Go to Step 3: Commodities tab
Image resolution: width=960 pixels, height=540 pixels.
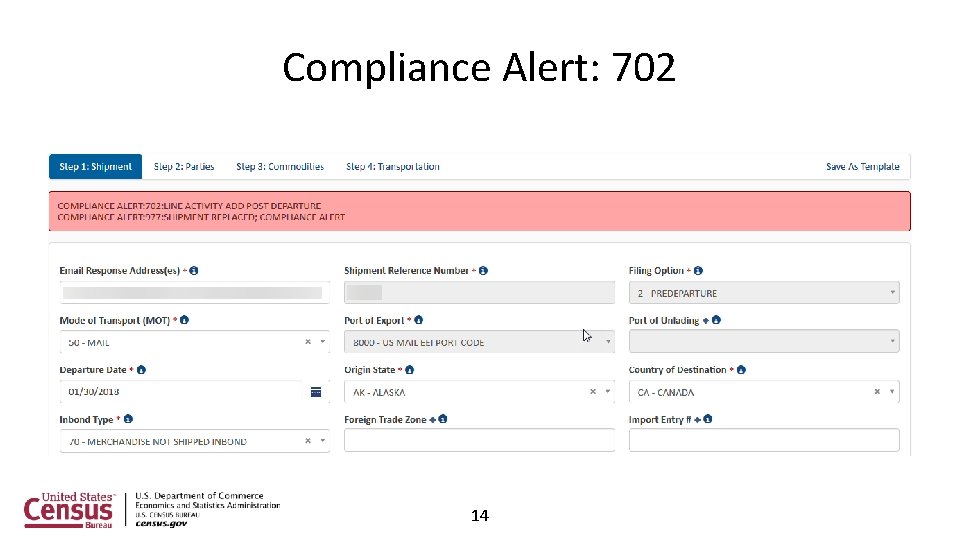click(x=280, y=167)
